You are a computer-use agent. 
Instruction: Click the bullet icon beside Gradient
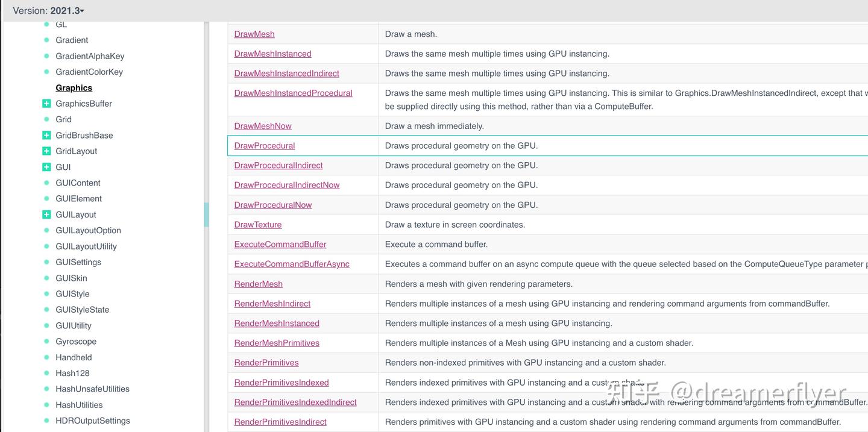pos(46,40)
